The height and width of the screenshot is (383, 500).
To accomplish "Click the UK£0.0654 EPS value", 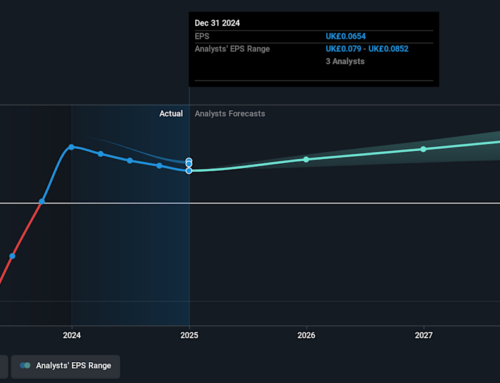I will coord(346,36).
